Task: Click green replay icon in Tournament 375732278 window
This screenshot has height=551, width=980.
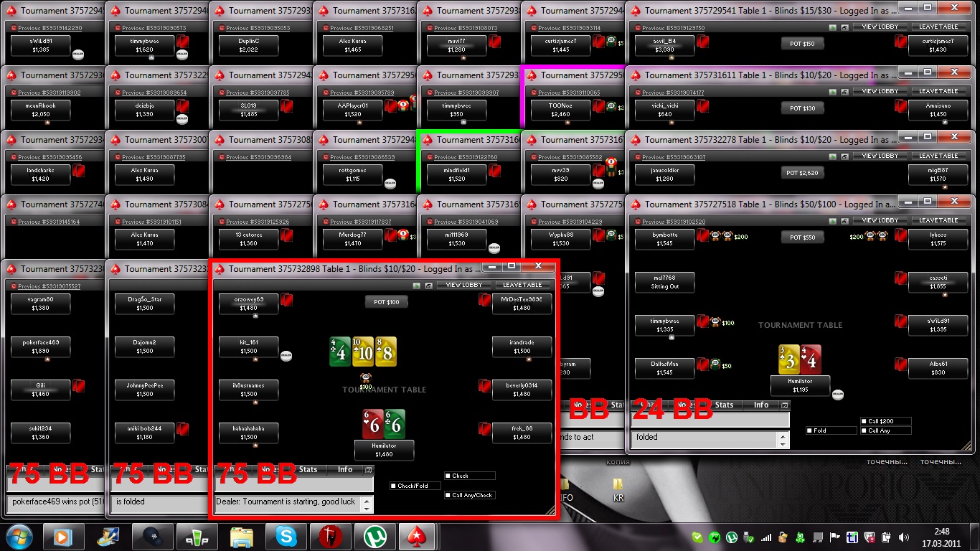Action: point(833,156)
